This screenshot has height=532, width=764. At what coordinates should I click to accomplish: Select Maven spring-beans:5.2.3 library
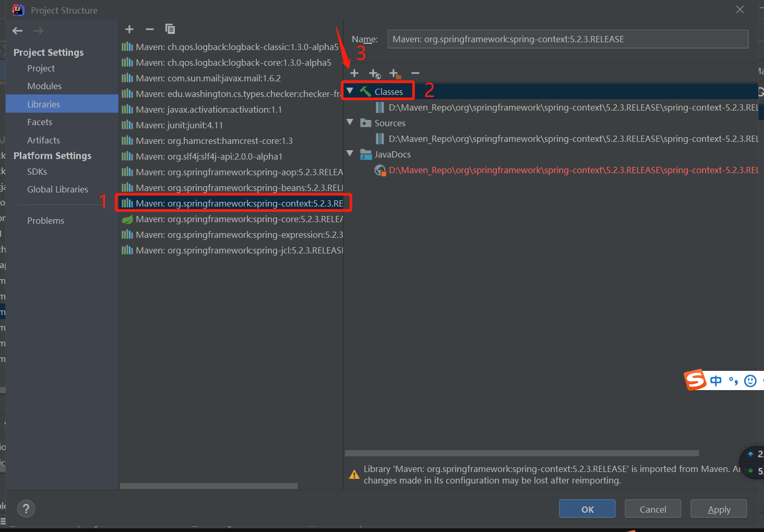[x=231, y=188]
